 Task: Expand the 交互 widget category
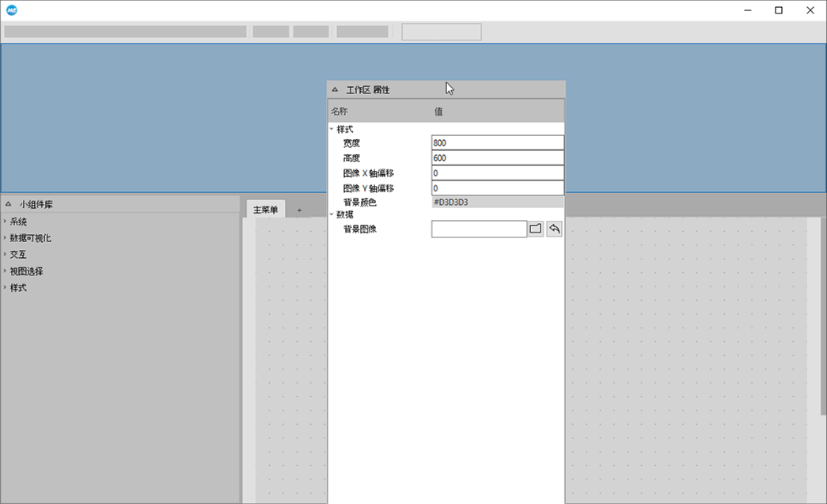5,255
